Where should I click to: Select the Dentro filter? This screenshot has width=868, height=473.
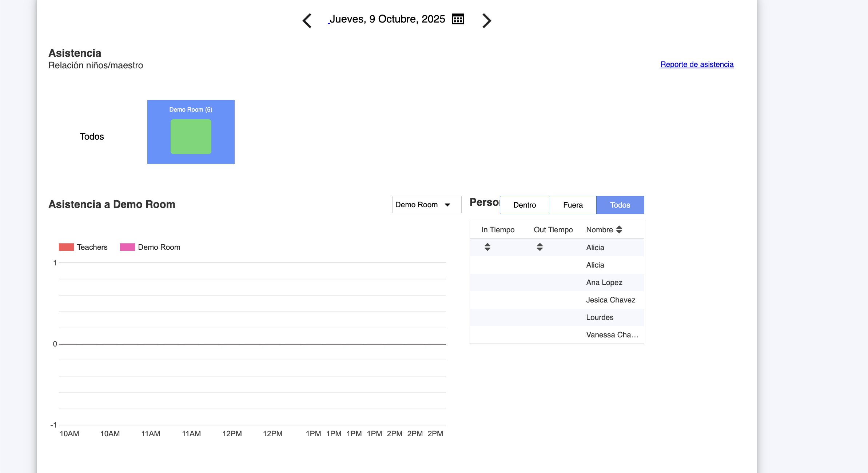point(525,205)
